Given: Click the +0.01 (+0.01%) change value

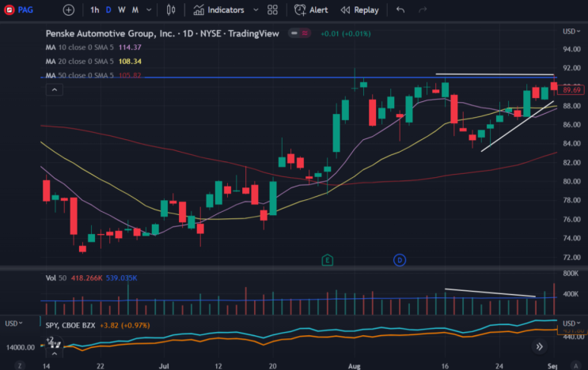Looking at the screenshot, I should (x=345, y=34).
